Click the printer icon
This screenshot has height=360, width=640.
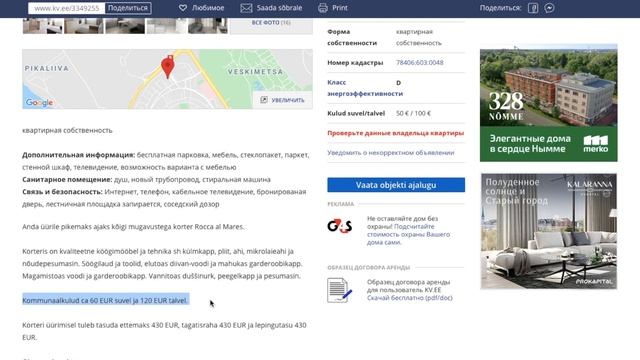[323, 8]
